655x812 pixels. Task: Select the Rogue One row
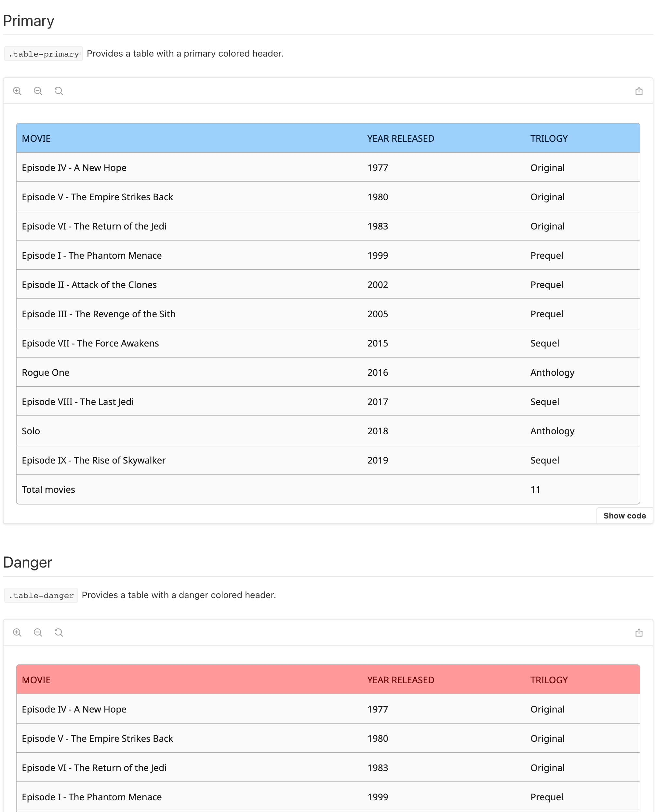(x=46, y=373)
